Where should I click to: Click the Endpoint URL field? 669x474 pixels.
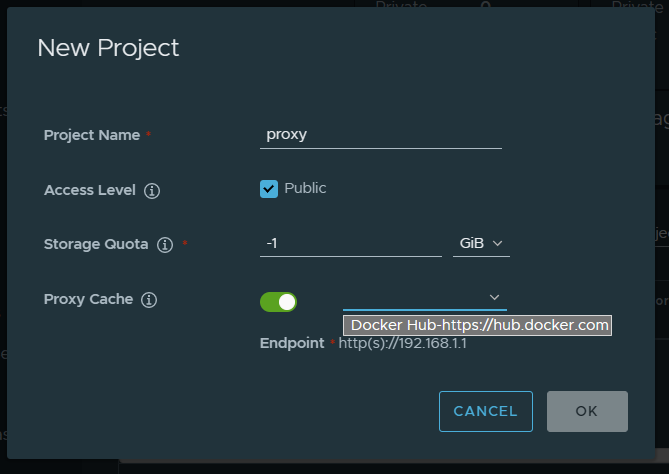click(403, 343)
